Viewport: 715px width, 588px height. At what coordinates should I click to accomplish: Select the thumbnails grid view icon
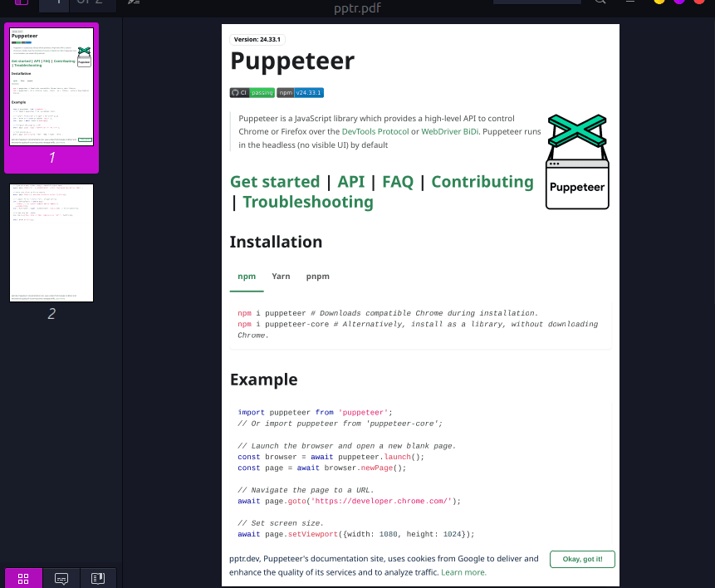(22, 578)
